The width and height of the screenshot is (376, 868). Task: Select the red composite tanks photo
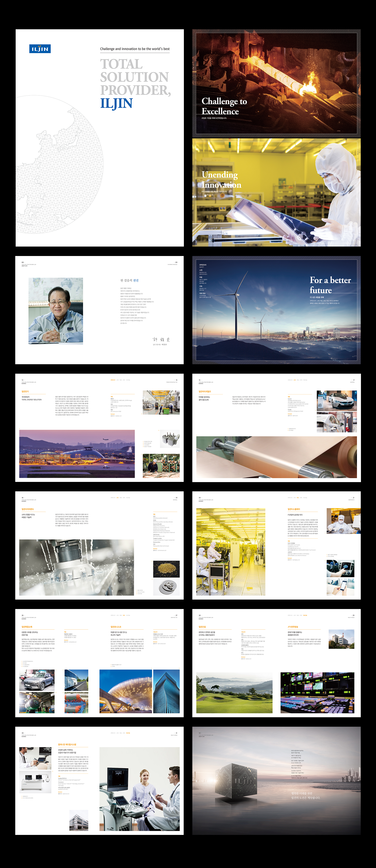pos(76,703)
